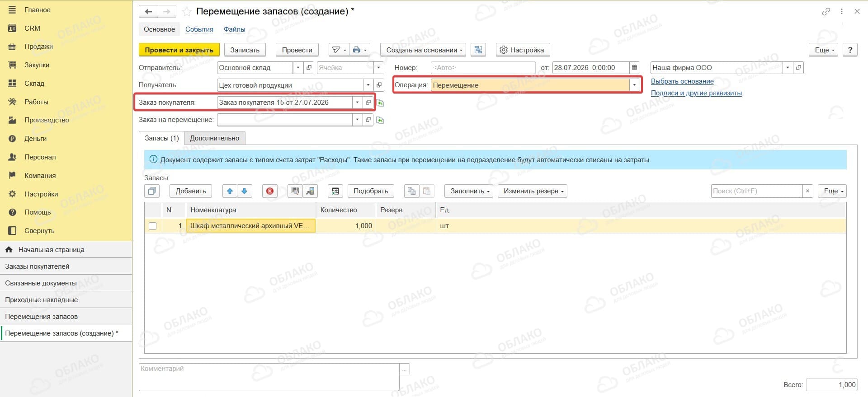
Task: Switch to the Дополнительно tab
Action: tap(215, 138)
